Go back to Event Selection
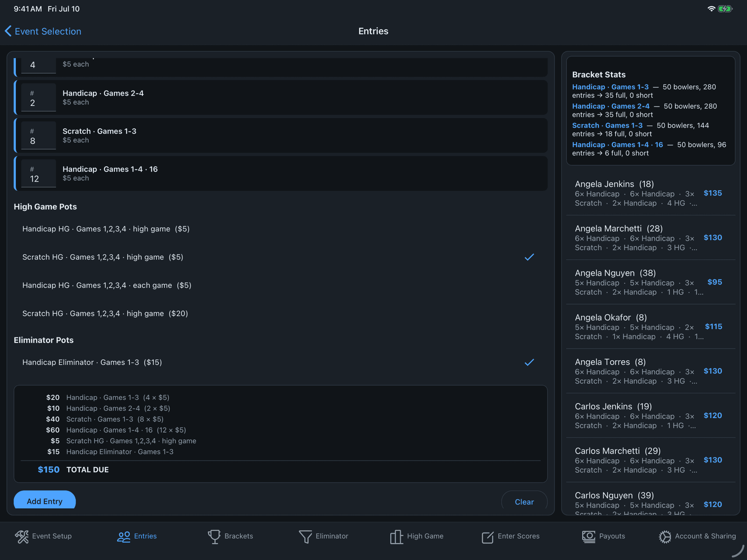 [43, 31]
